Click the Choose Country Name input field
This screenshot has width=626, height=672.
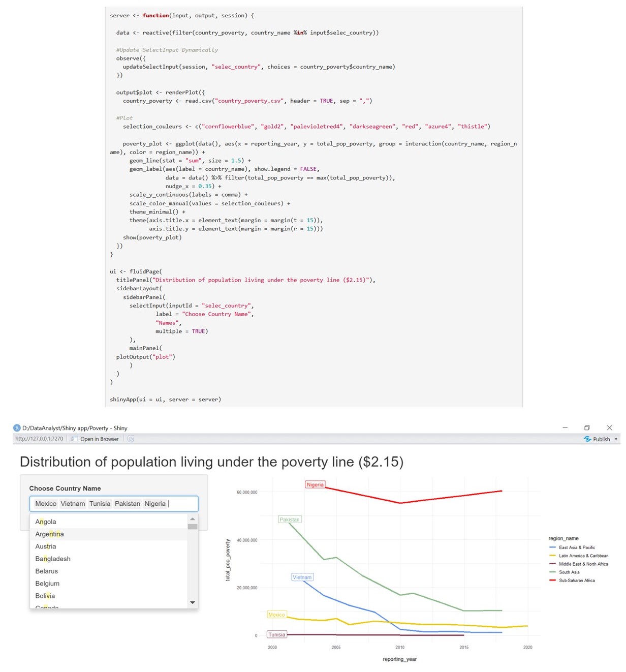pyautogui.click(x=183, y=504)
